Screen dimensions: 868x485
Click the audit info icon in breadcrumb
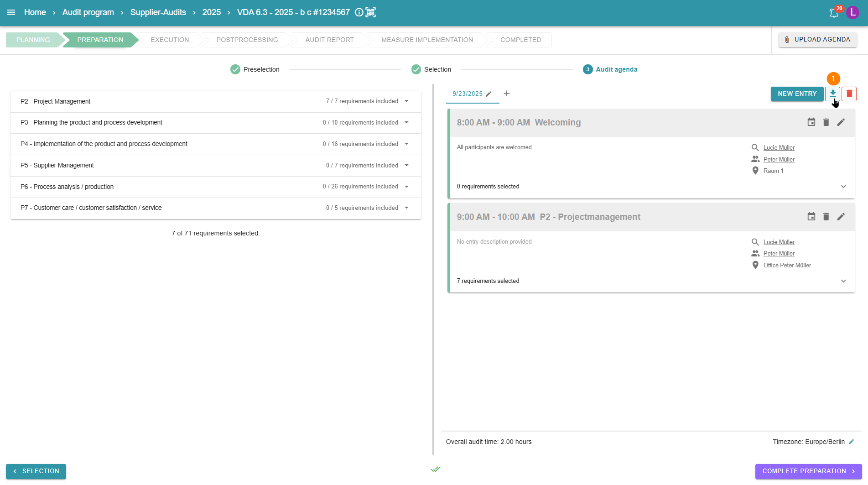coord(359,12)
